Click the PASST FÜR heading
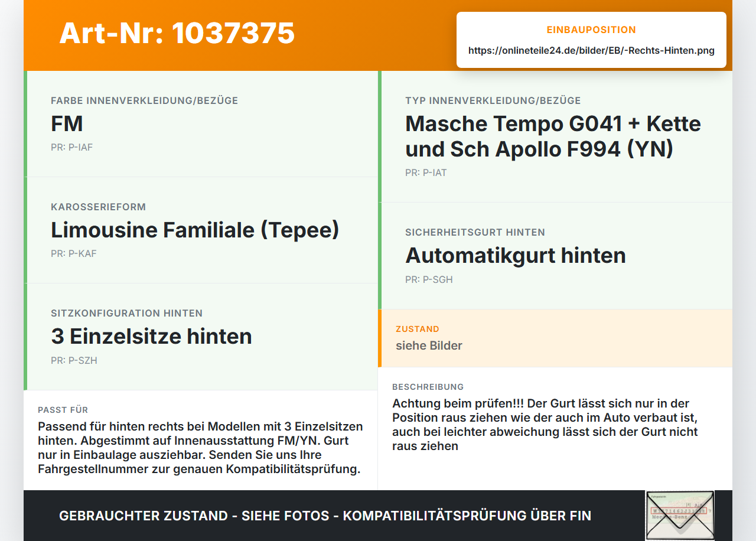The height and width of the screenshot is (541, 756). (x=63, y=410)
